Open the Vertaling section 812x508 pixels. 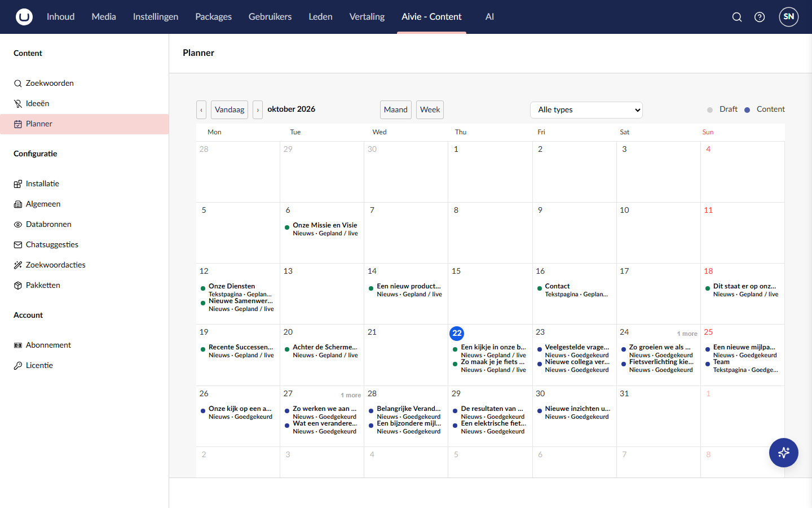tap(367, 17)
